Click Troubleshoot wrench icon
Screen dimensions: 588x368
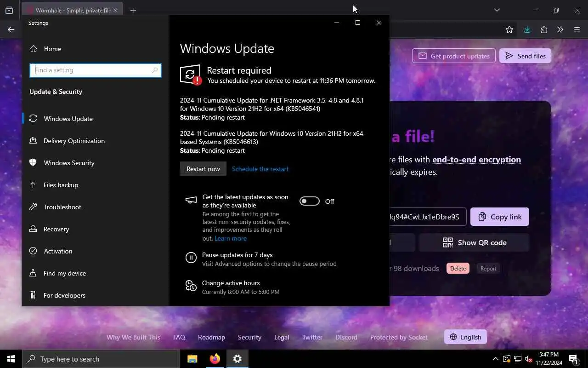pyautogui.click(x=33, y=207)
